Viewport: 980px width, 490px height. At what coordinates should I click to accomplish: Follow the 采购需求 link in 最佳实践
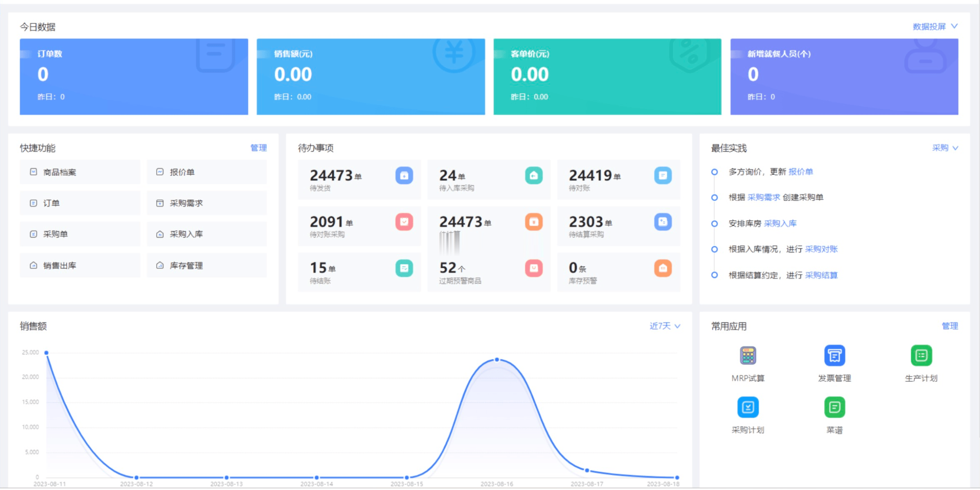[x=764, y=198]
